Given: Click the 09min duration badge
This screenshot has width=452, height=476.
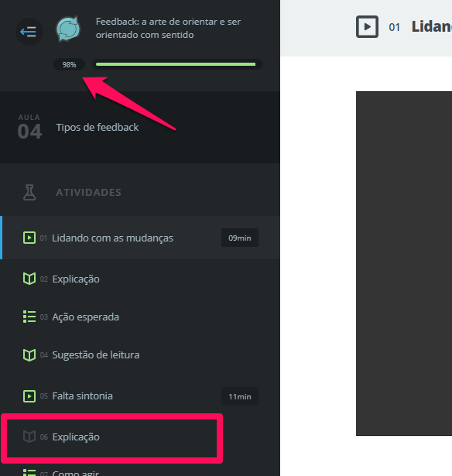Looking at the screenshot, I should pyautogui.click(x=240, y=238).
